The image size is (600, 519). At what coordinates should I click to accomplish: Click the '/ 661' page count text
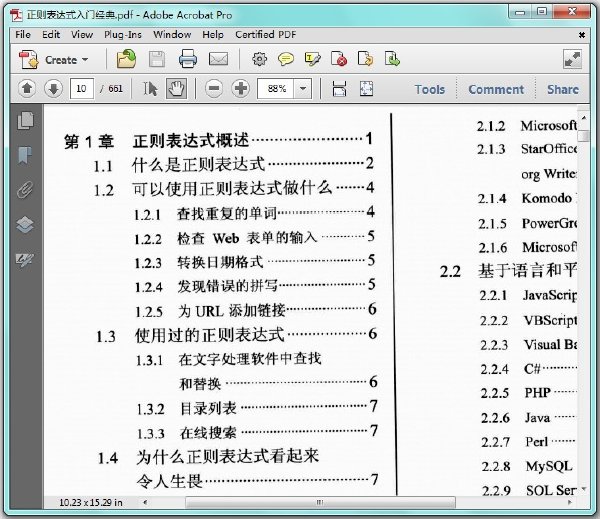[x=111, y=89]
